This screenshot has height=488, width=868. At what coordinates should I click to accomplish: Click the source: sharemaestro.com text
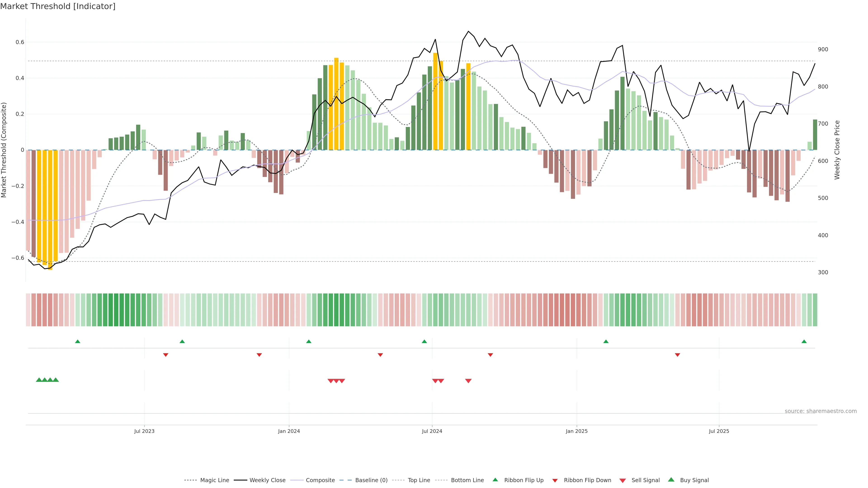point(821,411)
